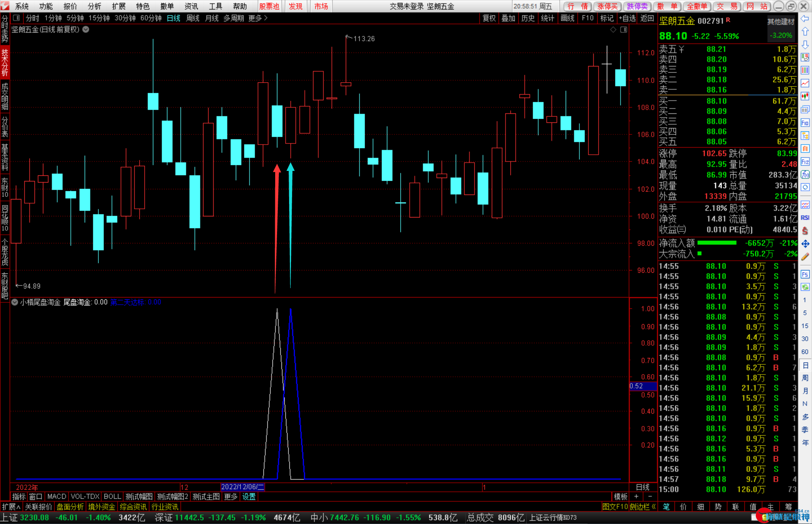Click the 其他建材 sector label
812x524 pixels.
(x=781, y=22)
